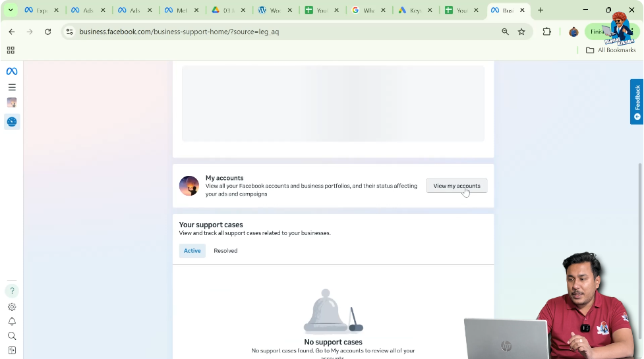Open the hamburger menu in sidebar

[12, 87]
